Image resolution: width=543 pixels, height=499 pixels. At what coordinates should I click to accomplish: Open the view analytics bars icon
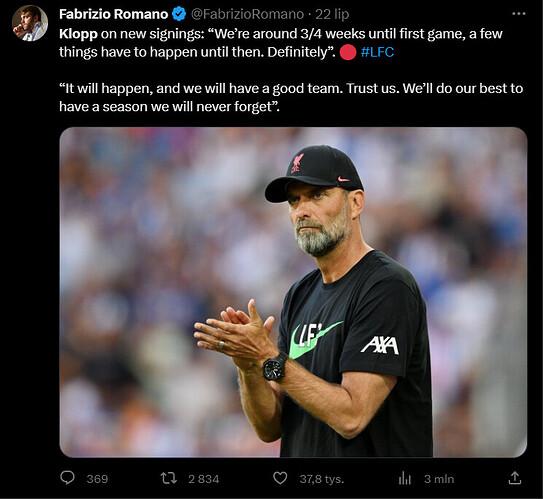(x=404, y=479)
